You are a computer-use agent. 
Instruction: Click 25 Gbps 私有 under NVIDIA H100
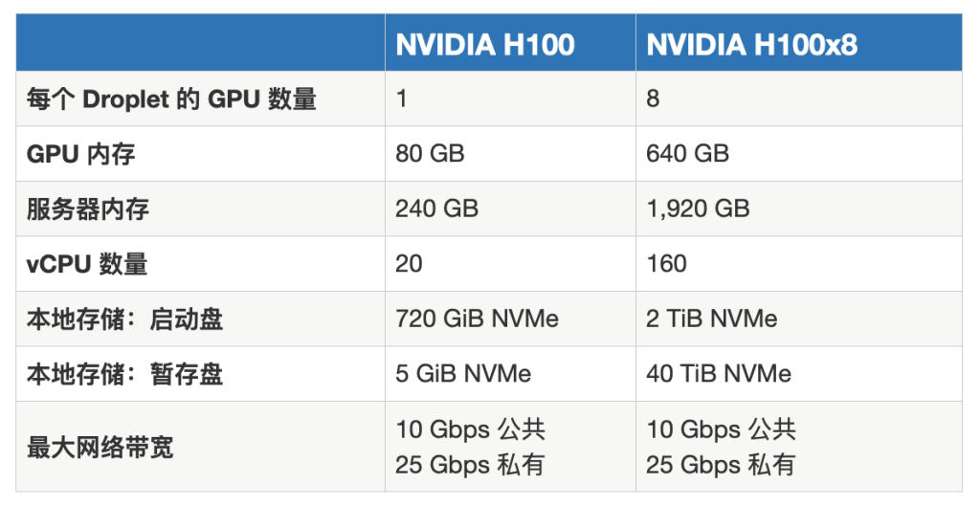pyautogui.click(x=470, y=465)
